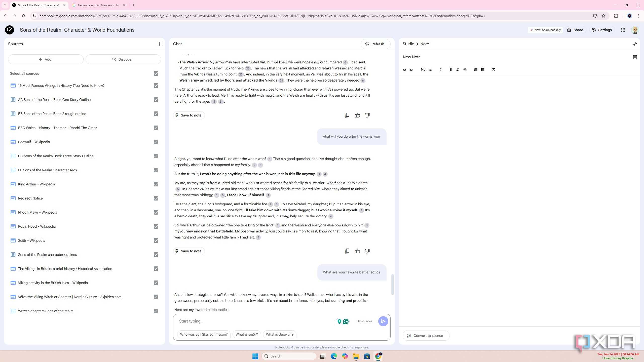Click Convert to source button
The image size is (644, 362).
(426, 336)
